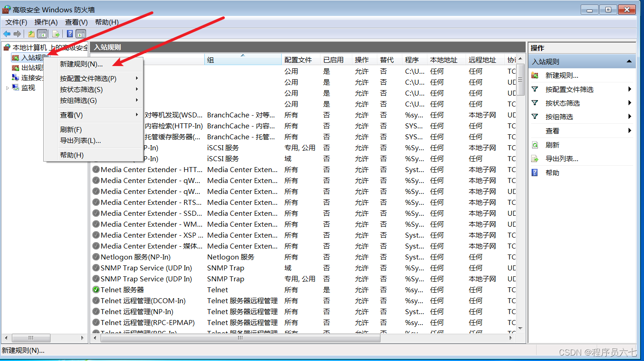Click rules list vertical scrollbar thumb
This screenshot has width=644, height=361.
click(520, 79)
